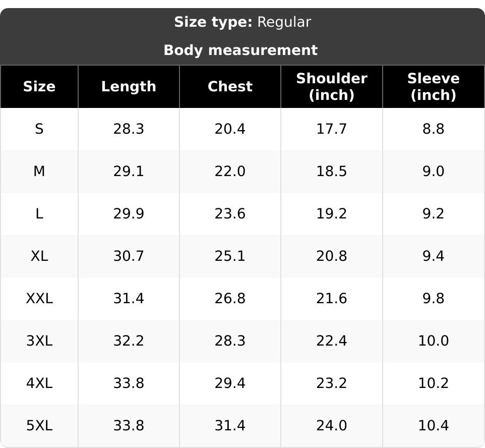Select the 5XL size row label
The image size is (485, 448).
click(x=39, y=425)
